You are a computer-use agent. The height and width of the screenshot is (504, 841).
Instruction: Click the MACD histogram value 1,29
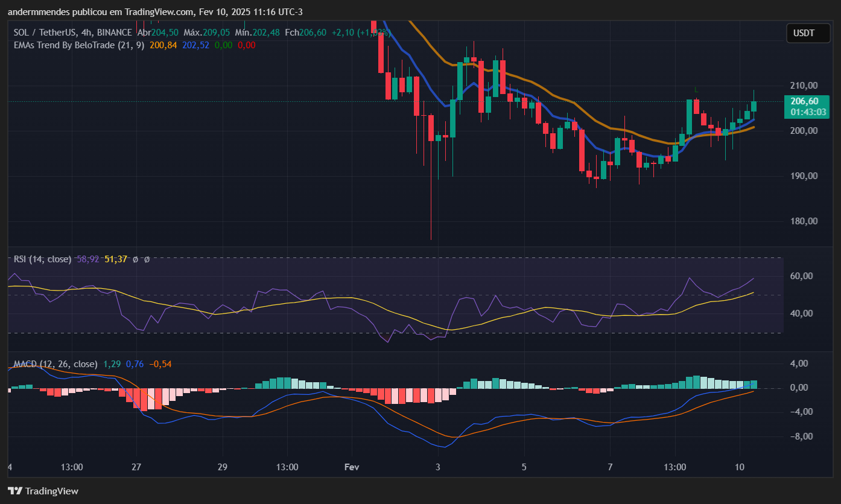tap(112, 364)
